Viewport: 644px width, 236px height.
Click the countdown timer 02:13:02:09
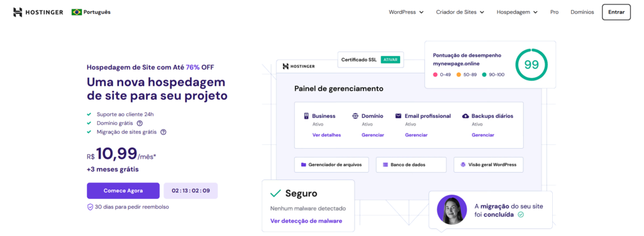click(x=191, y=191)
